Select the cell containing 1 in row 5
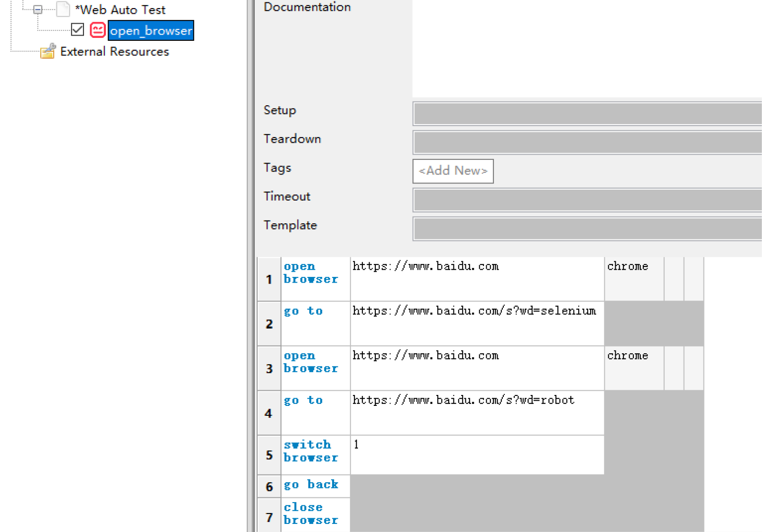The height and width of the screenshot is (532, 778). (x=477, y=455)
